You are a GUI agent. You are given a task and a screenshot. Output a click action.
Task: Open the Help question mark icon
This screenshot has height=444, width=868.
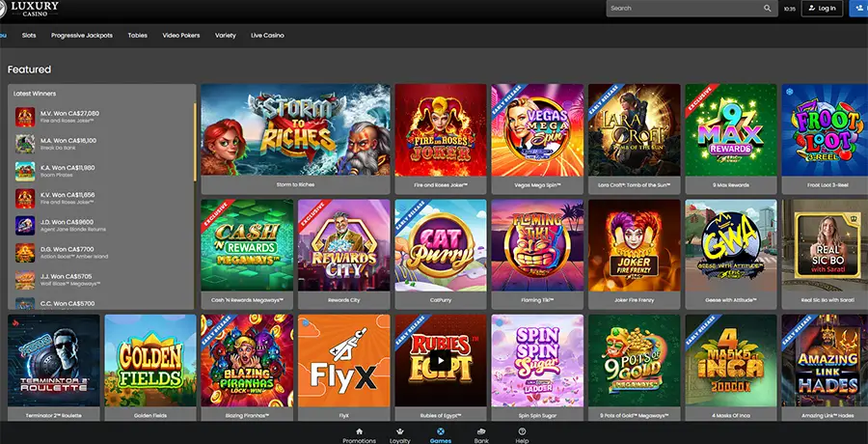click(x=522, y=431)
